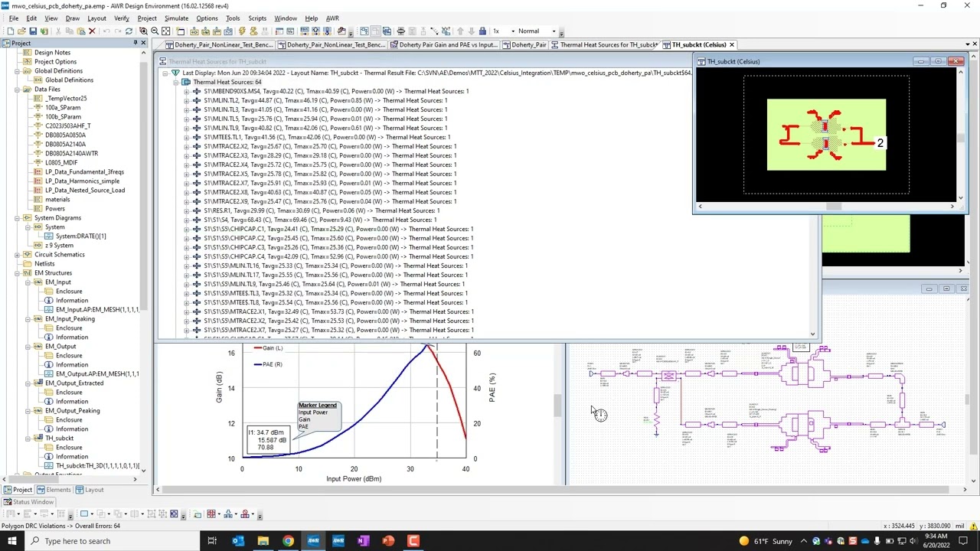Expand the S1\RES.R1 heat source row

click(186, 210)
